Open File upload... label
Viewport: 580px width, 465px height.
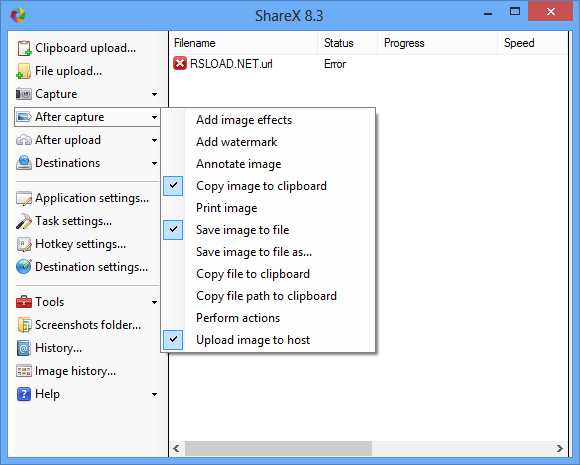(x=68, y=71)
